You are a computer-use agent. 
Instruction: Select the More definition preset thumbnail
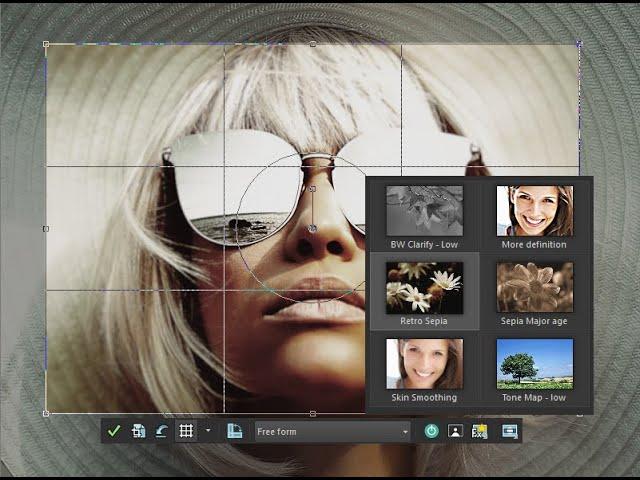point(535,211)
